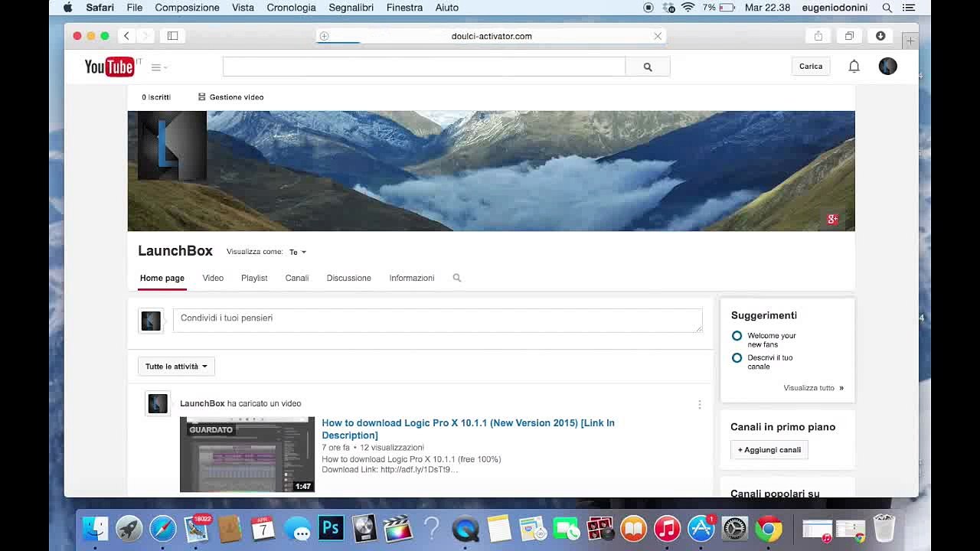The width and height of the screenshot is (980, 551).
Task: Stop loading page in address bar
Action: [x=658, y=36]
